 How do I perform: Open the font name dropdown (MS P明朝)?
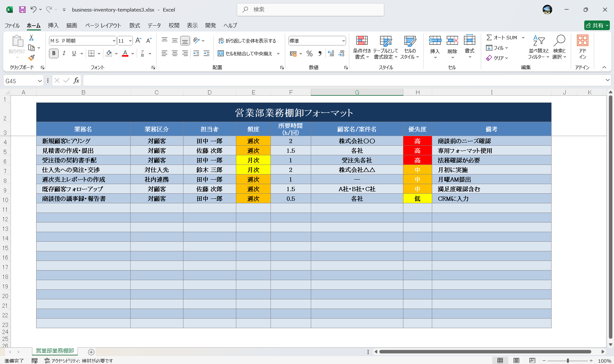click(x=114, y=41)
